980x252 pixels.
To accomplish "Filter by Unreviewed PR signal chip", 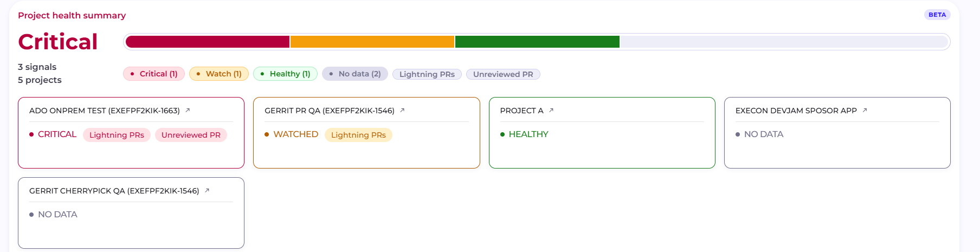I will (503, 74).
